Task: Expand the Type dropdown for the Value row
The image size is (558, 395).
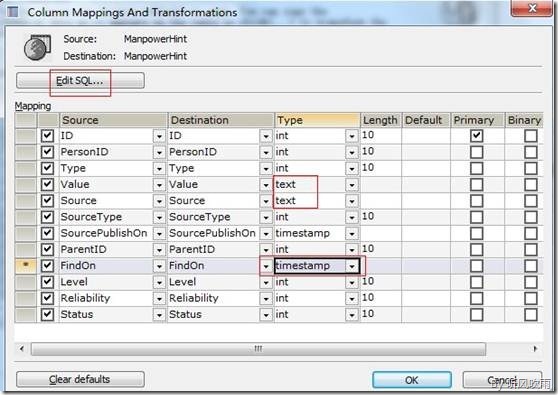Action: click(352, 185)
